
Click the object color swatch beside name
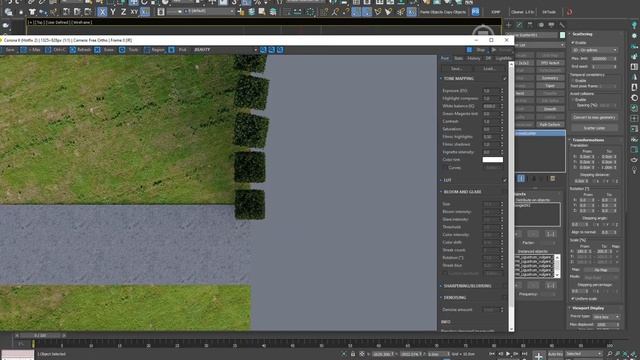(x=562, y=35)
